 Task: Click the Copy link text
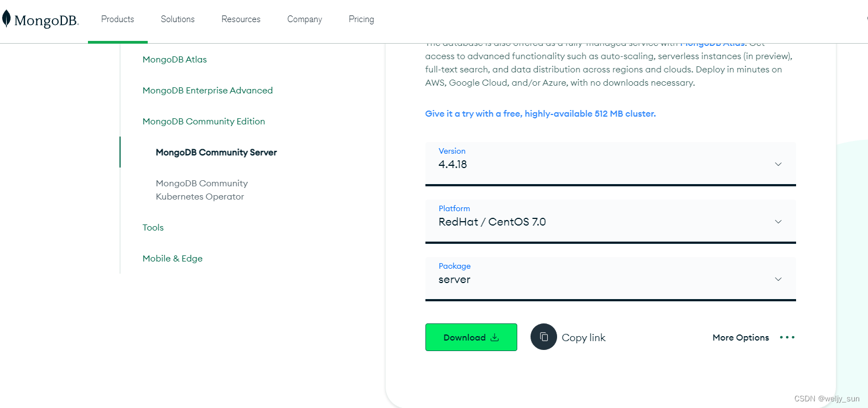pyautogui.click(x=584, y=338)
